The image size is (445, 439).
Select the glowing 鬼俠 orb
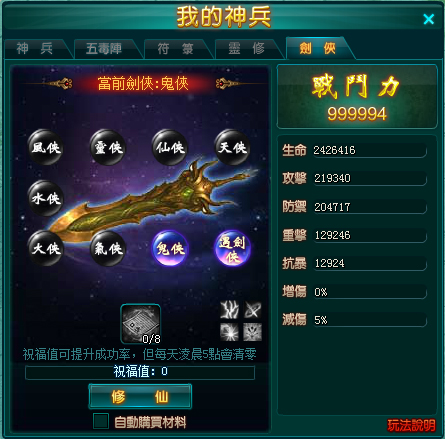coord(170,248)
